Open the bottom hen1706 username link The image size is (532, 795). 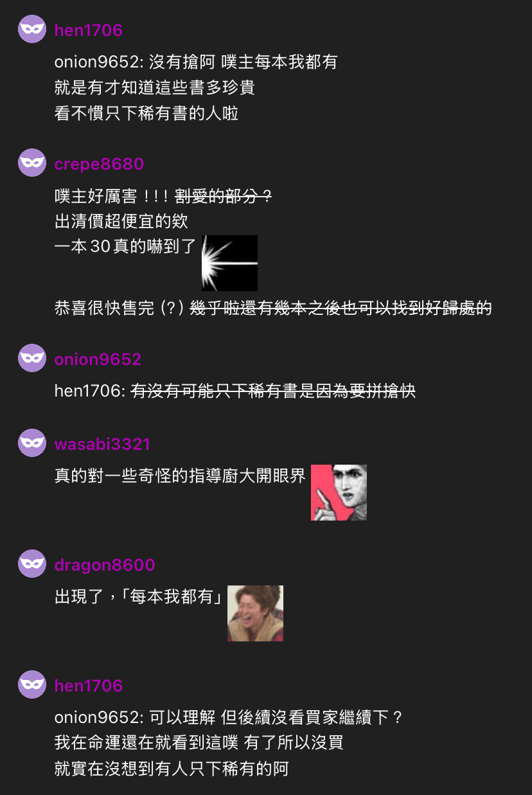point(89,686)
